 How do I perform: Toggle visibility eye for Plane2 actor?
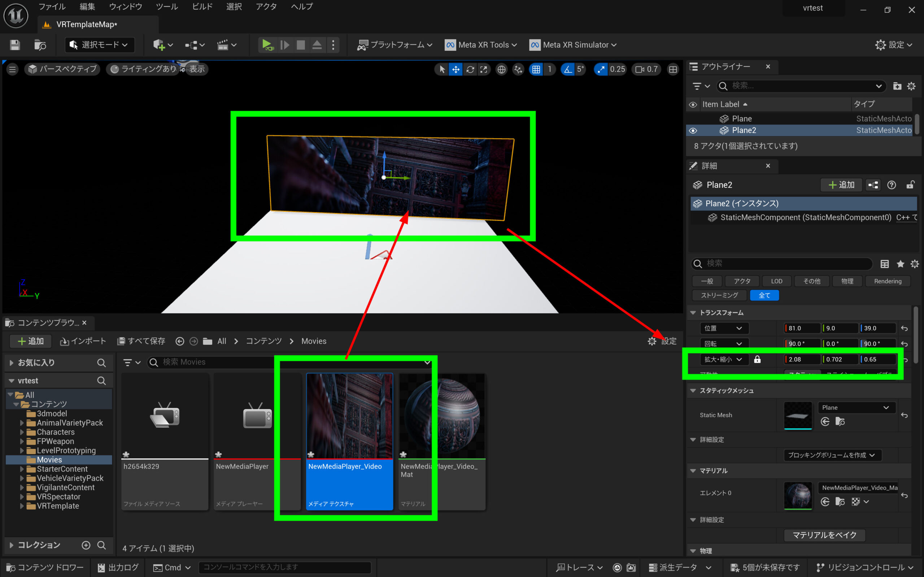pos(693,131)
